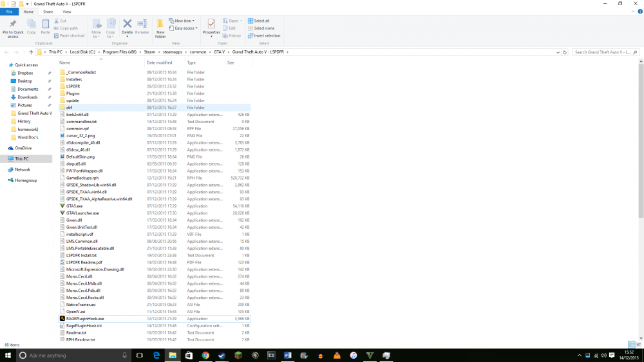Select the Plugins folder
The height and width of the screenshot is (362, 644).
tap(155, 93)
